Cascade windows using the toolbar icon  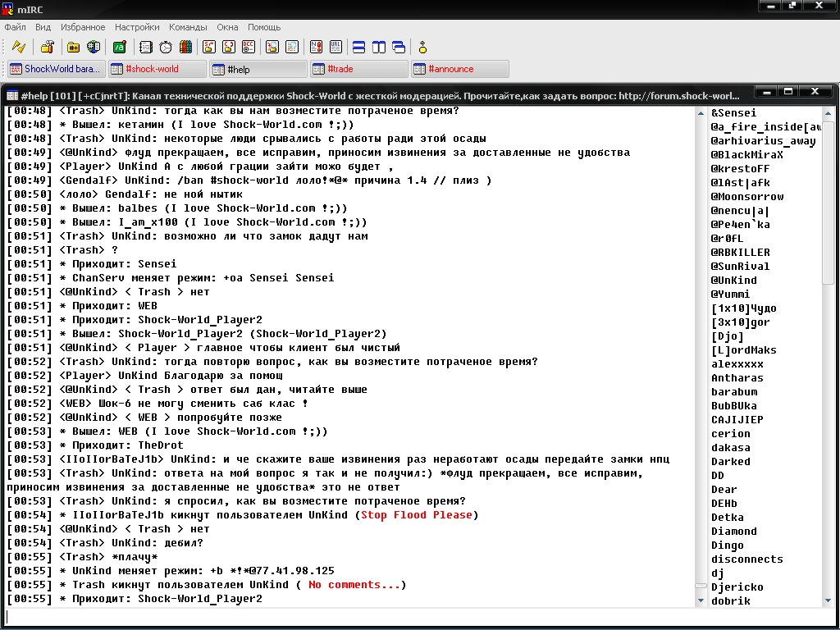tap(399, 47)
